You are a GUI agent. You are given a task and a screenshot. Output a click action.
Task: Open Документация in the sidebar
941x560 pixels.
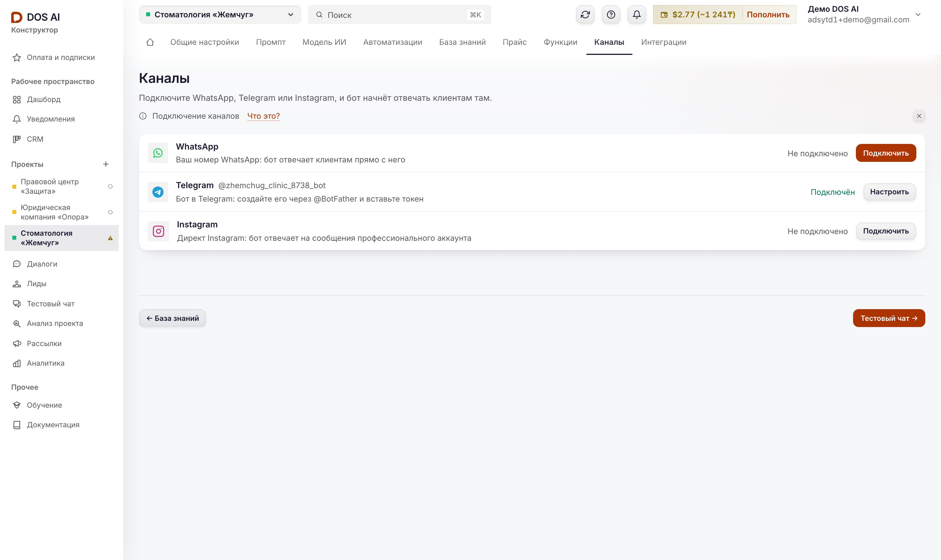pos(62,425)
